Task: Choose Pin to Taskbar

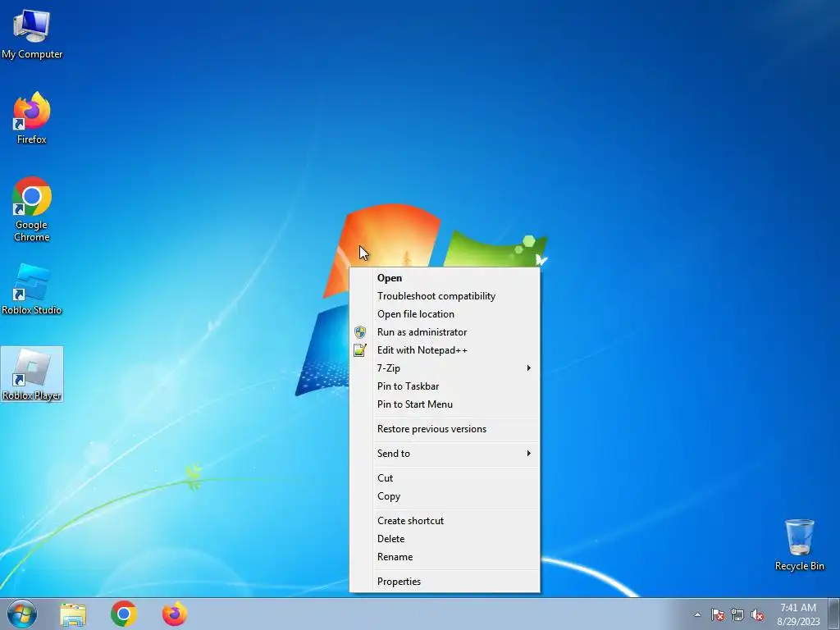Action: [x=445, y=386]
